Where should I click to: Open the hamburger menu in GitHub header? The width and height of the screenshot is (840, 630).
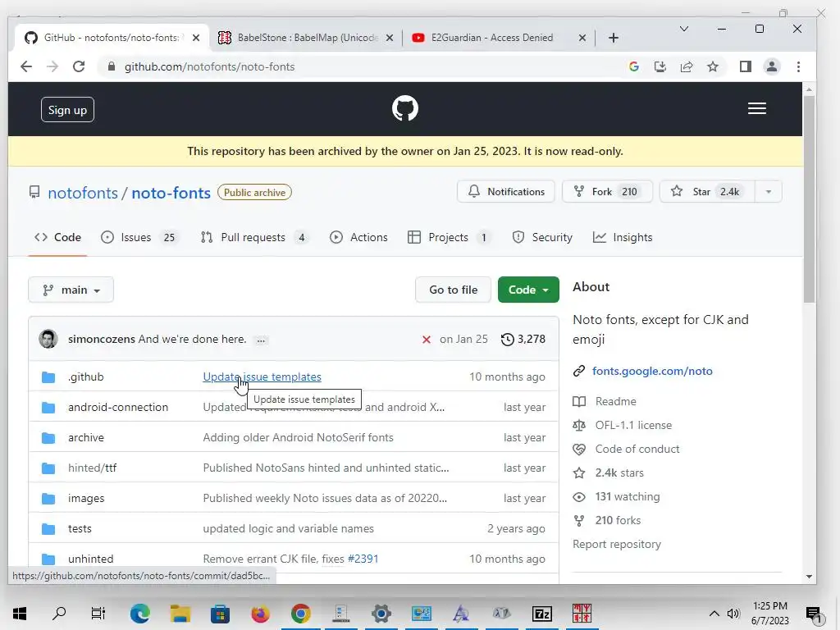pyautogui.click(x=756, y=109)
